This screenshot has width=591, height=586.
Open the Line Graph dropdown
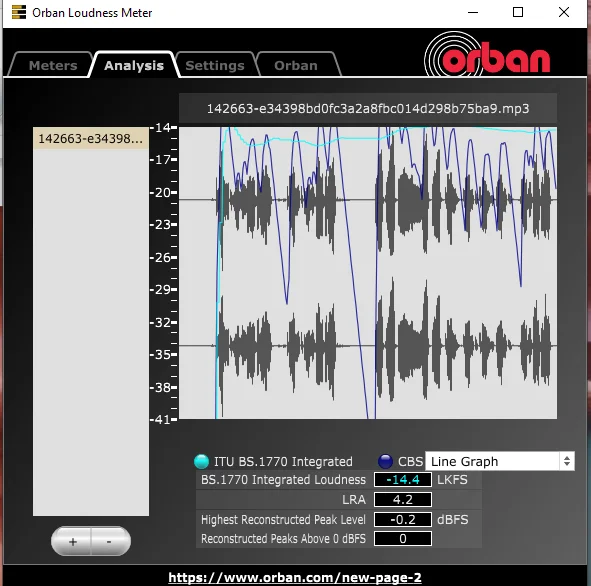499,461
